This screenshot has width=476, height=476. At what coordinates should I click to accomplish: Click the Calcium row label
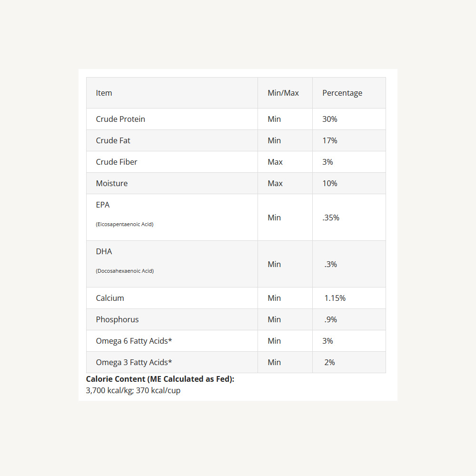click(110, 298)
